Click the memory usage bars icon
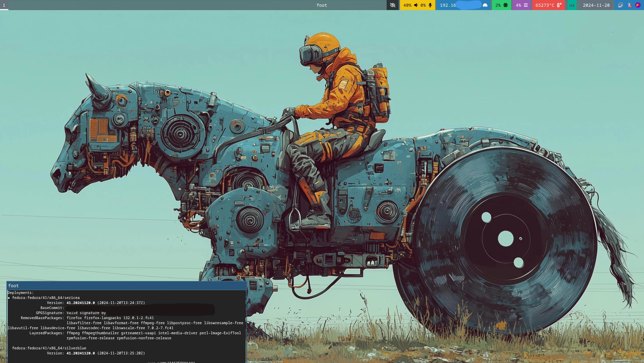 526,5
